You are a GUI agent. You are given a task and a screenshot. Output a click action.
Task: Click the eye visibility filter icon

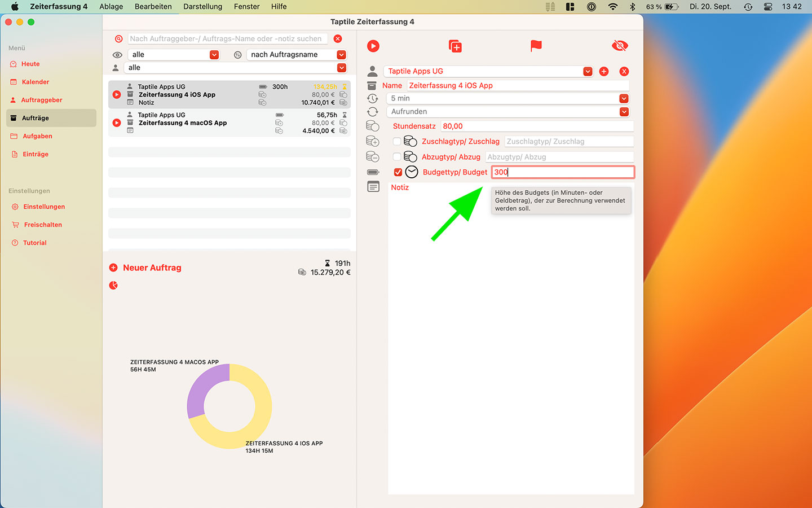(117, 55)
